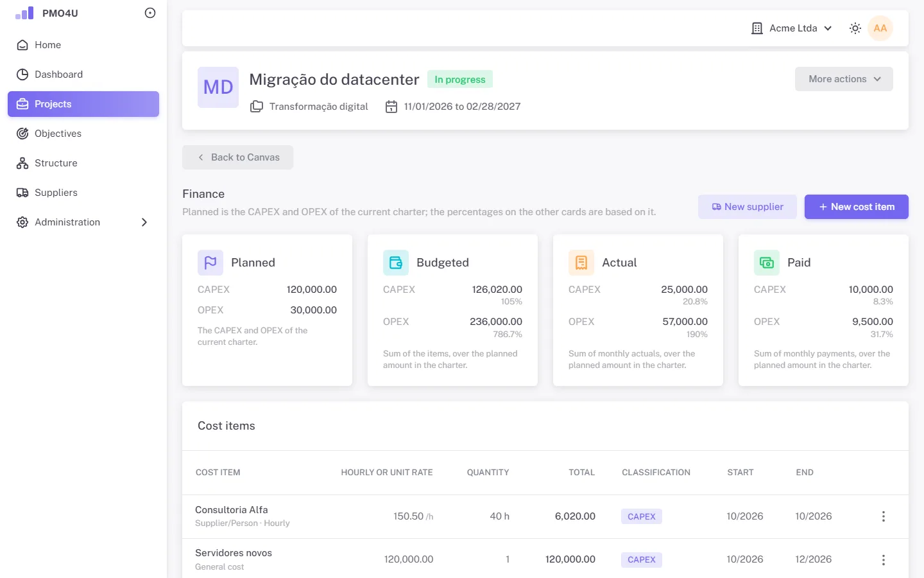
Task: Open the AA user avatar menu
Action: coord(880,28)
